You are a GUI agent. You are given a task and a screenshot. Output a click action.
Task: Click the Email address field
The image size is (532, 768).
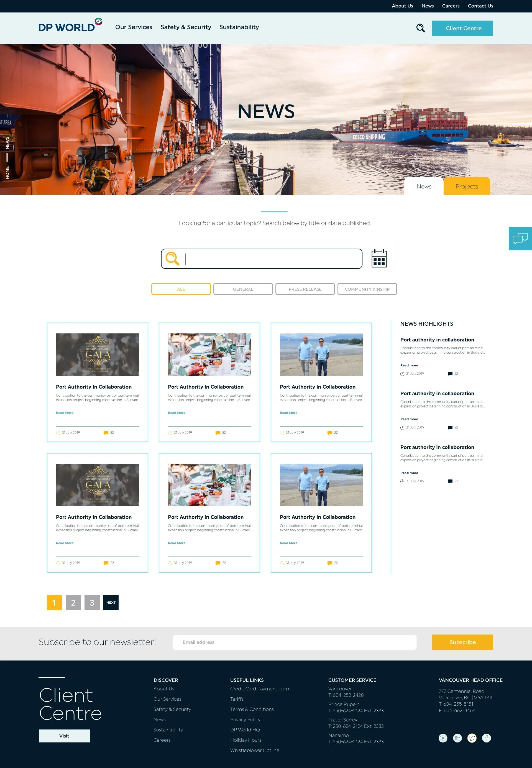coord(295,642)
